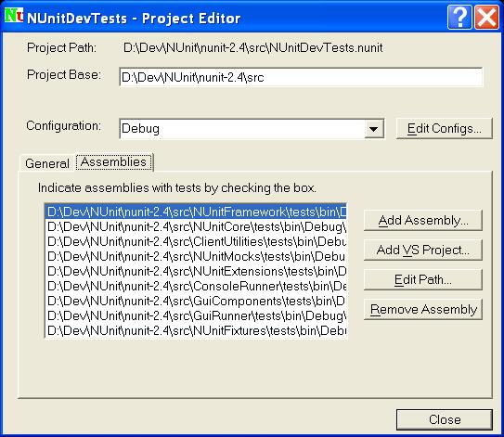This screenshot has height=437, width=504.
Task: Click Remove Assembly button
Action: 423,309
